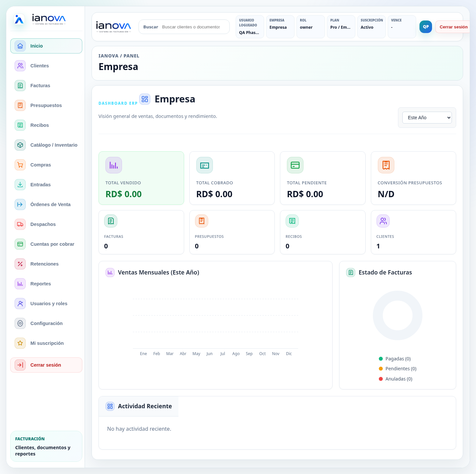Click the Buscar clientes o documentos field
Image resolution: width=476 pixels, height=474 pixels.
[191, 27]
